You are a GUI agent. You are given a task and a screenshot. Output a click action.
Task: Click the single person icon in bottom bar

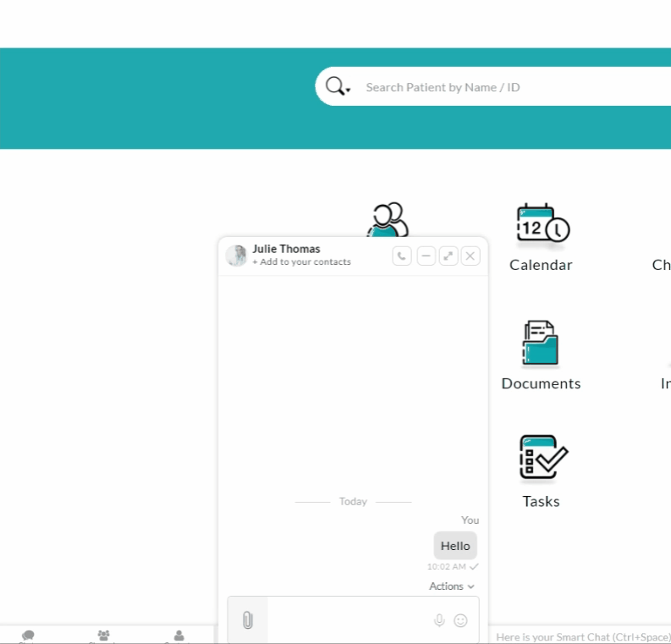tap(179, 636)
